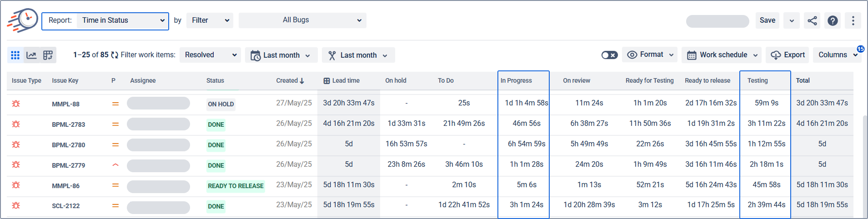Click the bug icon for BPML-2783
Screen dimensions: 868x219
[x=16, y=124]
